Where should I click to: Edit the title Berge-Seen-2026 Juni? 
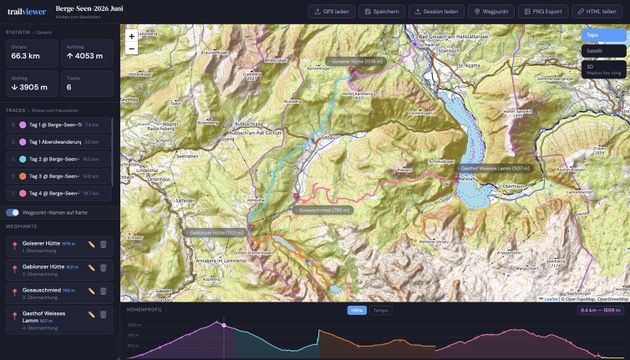point(90,8)
